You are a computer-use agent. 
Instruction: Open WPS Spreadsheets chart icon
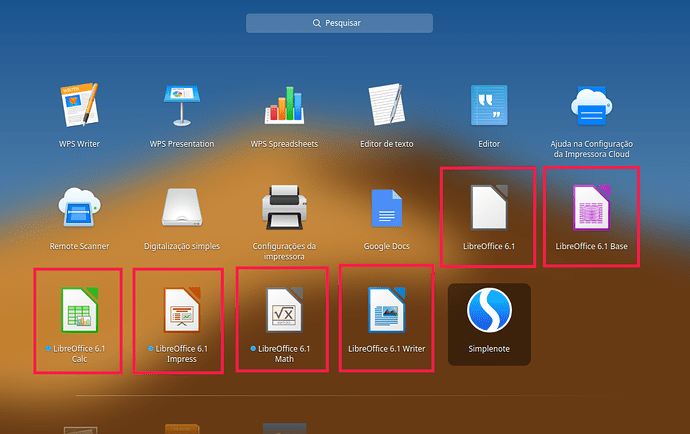(x=284, y=105)
